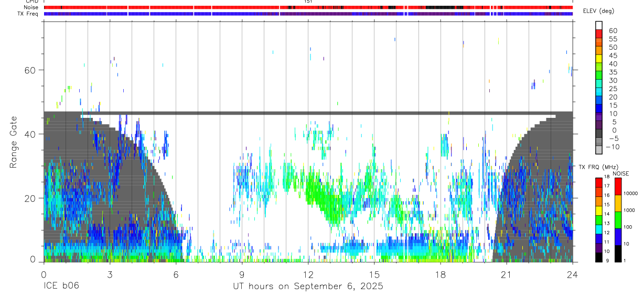Pick the green TX FRQ swatch between 13 and 14
Viewport: 644px width, 297px height.
pos(599,219)
